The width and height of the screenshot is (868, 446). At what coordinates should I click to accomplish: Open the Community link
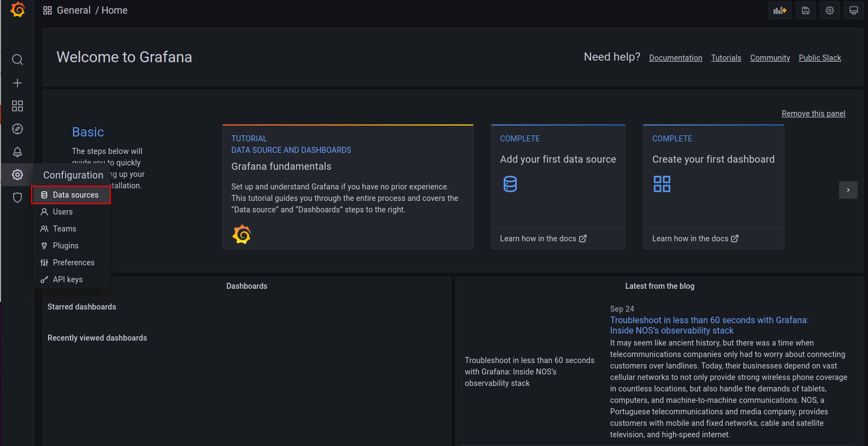[770, 58]
